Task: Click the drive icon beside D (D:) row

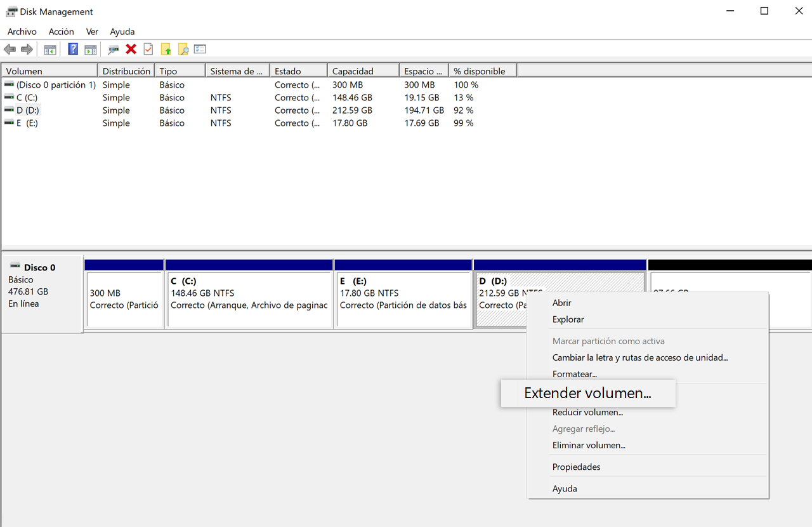Action: 9,110
